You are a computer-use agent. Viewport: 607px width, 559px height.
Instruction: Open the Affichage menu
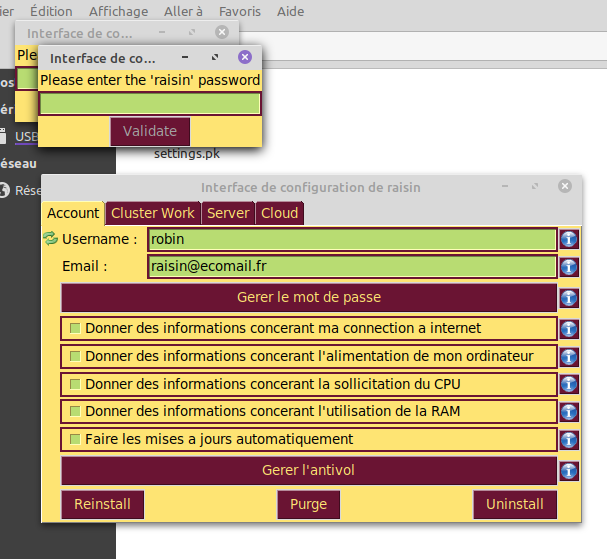(118, 11)
